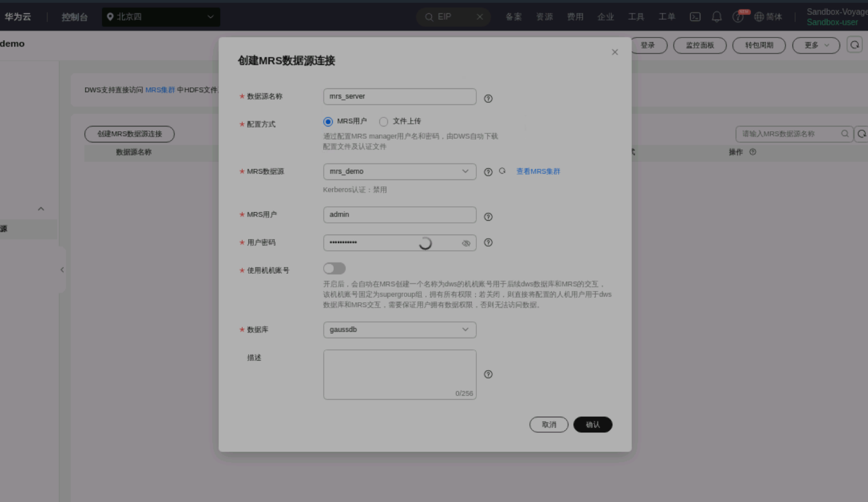Open help icon beside 操作 column
868x502 pixels.
(x=753, y=152)
